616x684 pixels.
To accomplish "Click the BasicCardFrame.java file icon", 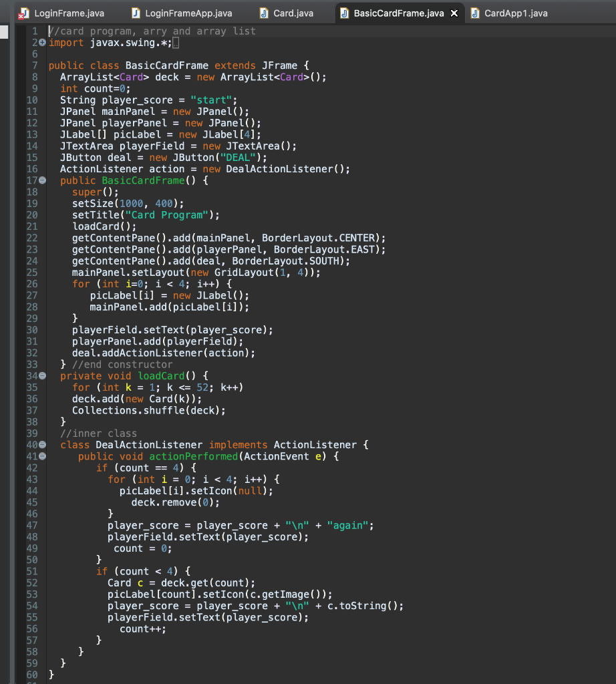I will pyautogui.click(x=344, y=13).
